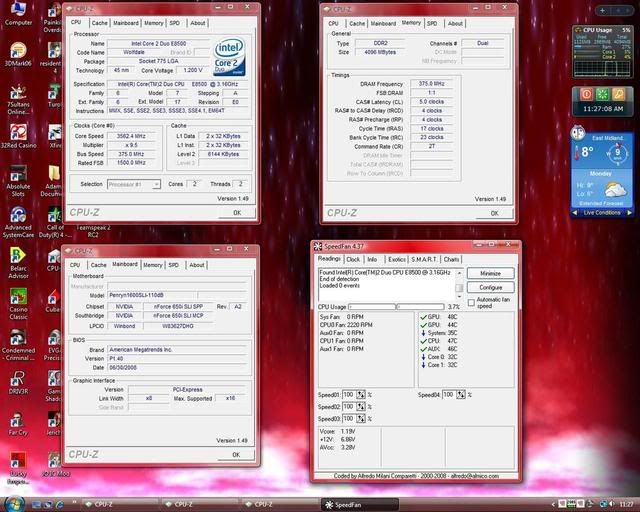This screenshot has height=512, width=640.
Task: Click the Penryn1600SLI-110dB model field
Action: tap(152, 295)
